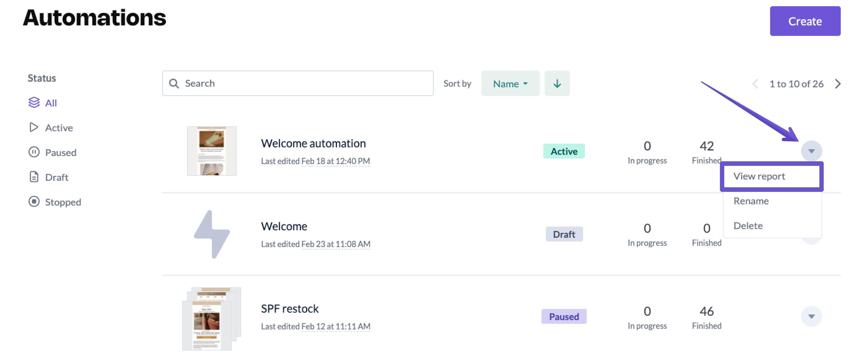Choose View report from menu
Viewport: 868px width, 356px height.
(759, 176)
